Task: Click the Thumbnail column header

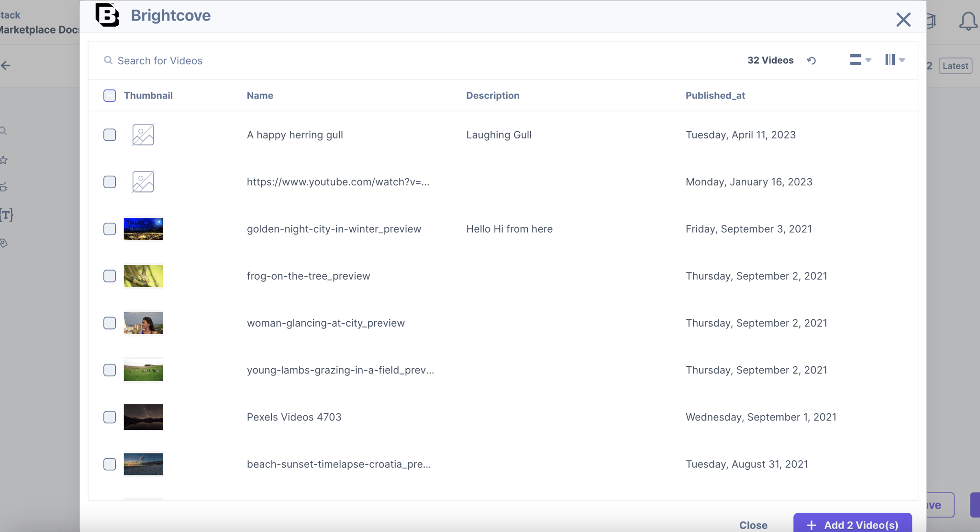Action: tap(148, 95)
